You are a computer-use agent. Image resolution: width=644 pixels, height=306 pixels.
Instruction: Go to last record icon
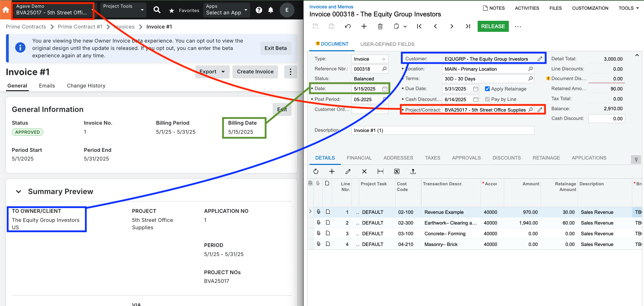468,26
